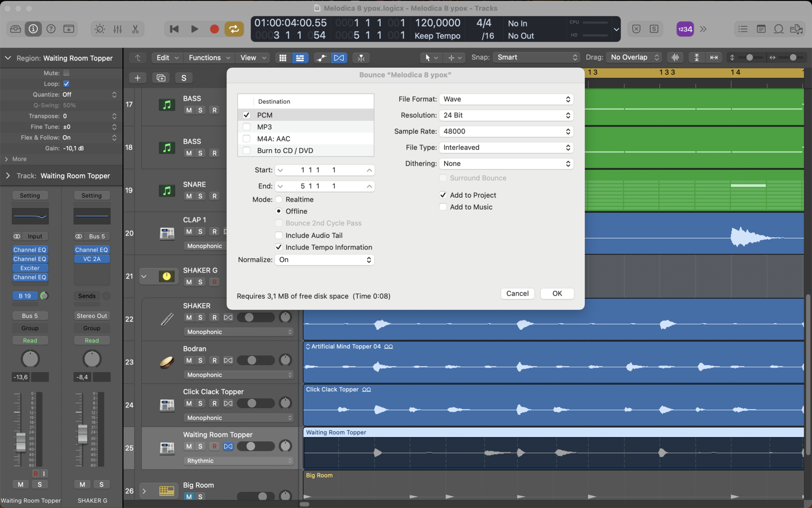Open the Scissors editors icon
The width and height of the screenshot is (812, 508).
pyautogui.click(x=135, y=29)
